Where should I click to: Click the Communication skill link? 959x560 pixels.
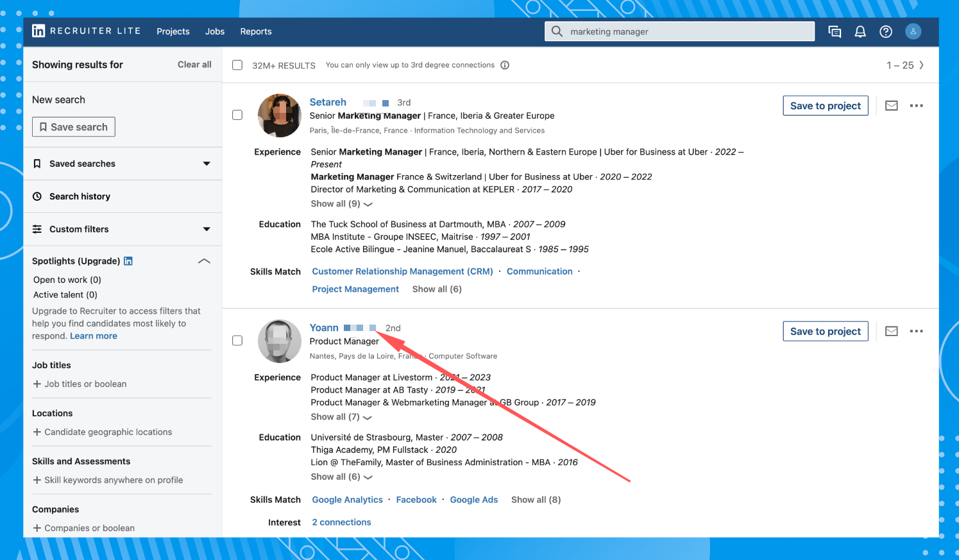point(539,271)
